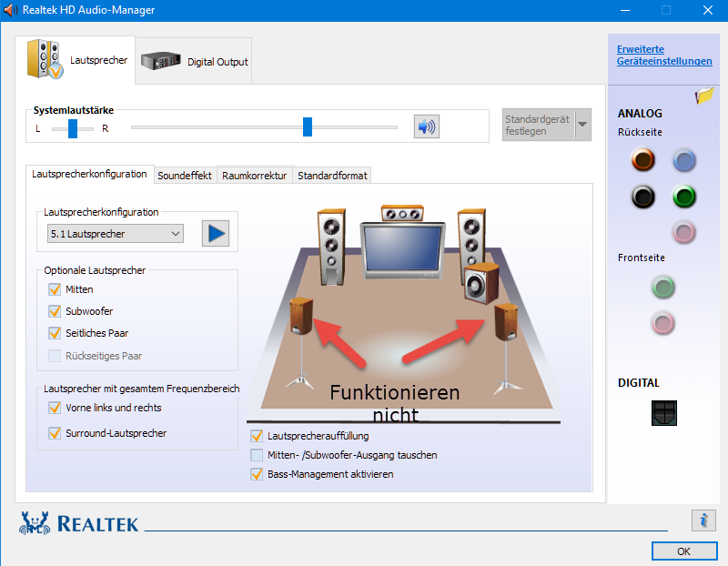Test the center speaker above the TV
Viewport: 728px width, 566px height.
(x=402, y=213)
